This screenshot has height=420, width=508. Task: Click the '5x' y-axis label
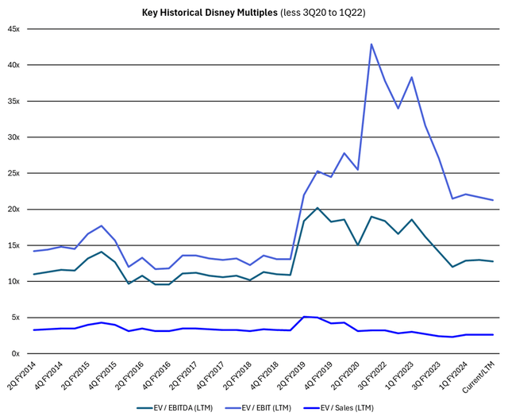(x=16, y=318)
